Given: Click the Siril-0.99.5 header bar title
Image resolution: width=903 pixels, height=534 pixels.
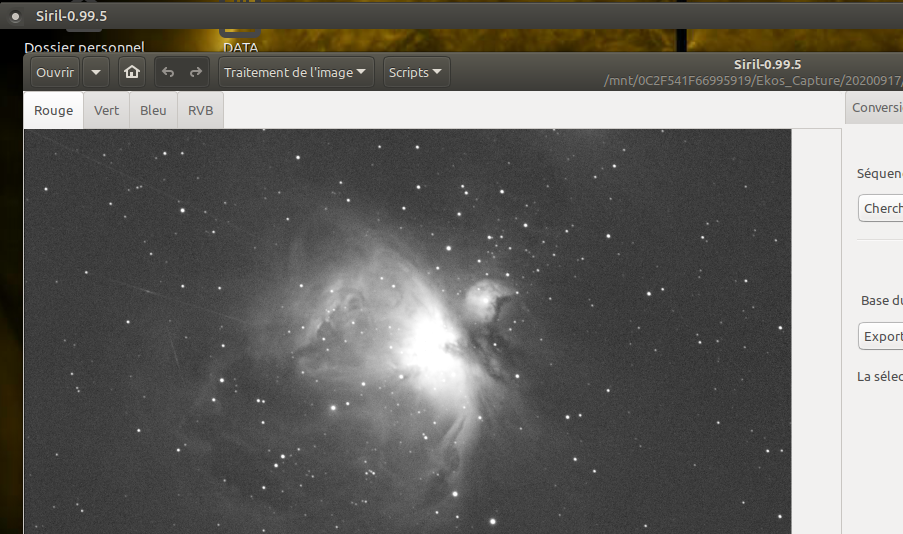Looking at the screenshot, I should coord(767,65).
